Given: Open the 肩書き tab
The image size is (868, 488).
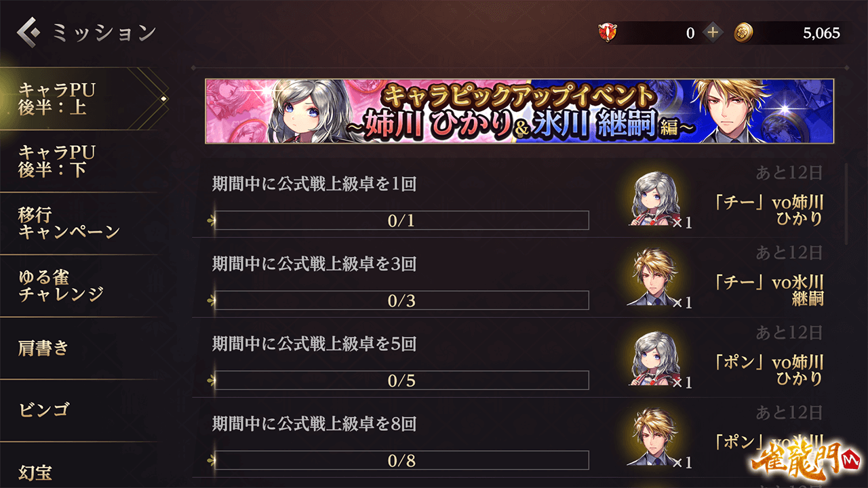Looking at the screenshot, I should (x=79, y=348).
